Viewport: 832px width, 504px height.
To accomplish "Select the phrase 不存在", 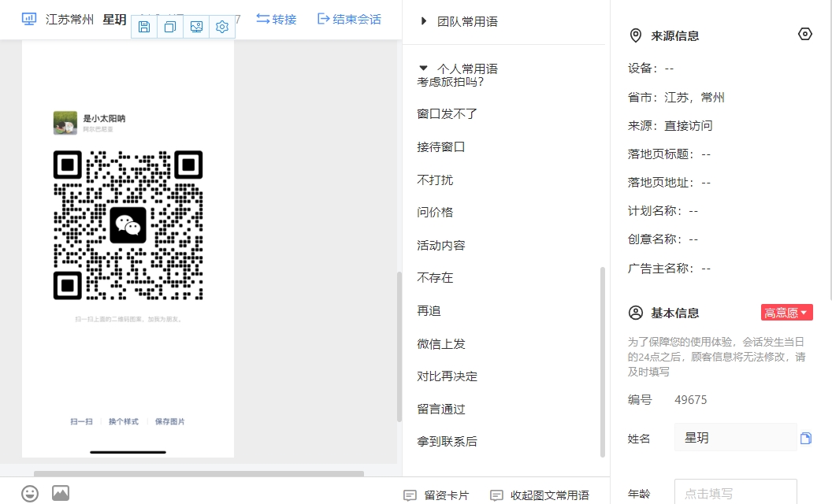I will 435,277.
